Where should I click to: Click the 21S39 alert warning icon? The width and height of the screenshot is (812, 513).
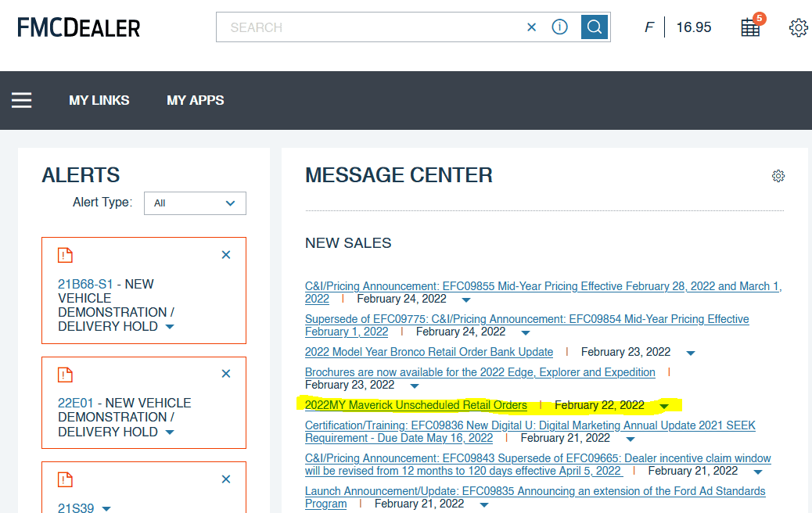tap(65, 480)
